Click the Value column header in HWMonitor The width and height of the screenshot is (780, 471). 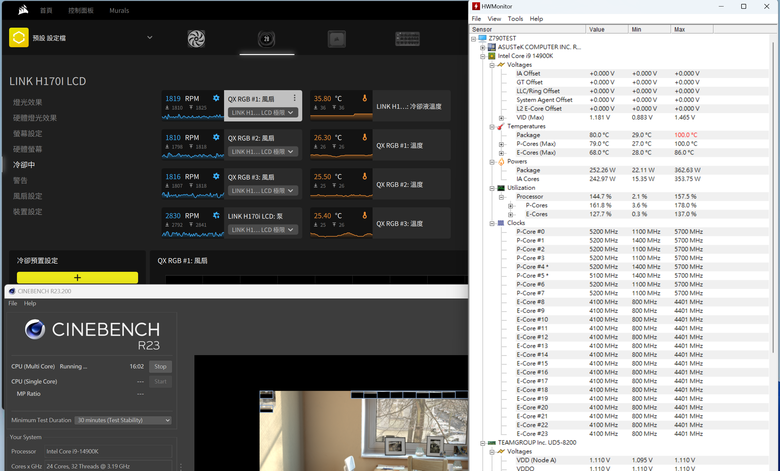[606, 29]
